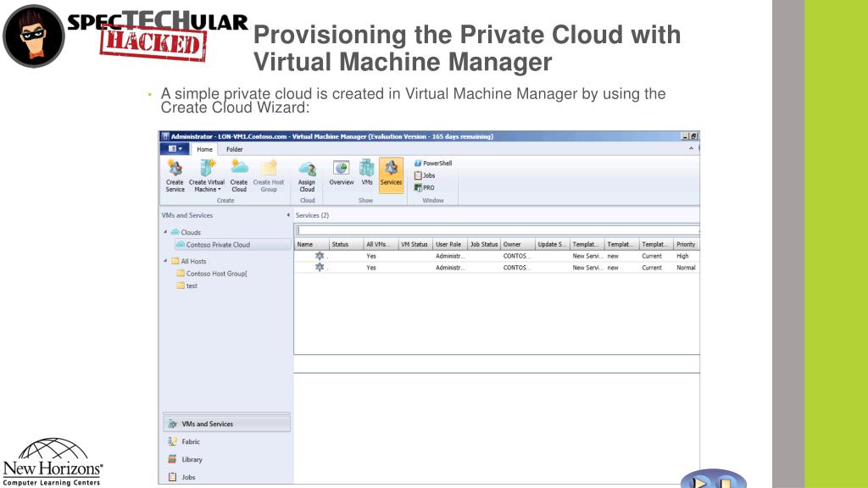Sort by the Update S... column header
This screenshot has height=488, width=868.
tap(553, 244)
